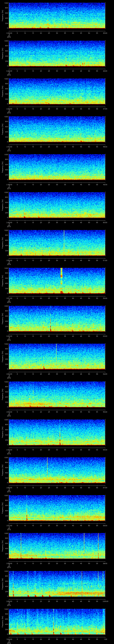Screen dimensions: 114x644
Task: Click the "1:00" end time label
Action: 105,639
